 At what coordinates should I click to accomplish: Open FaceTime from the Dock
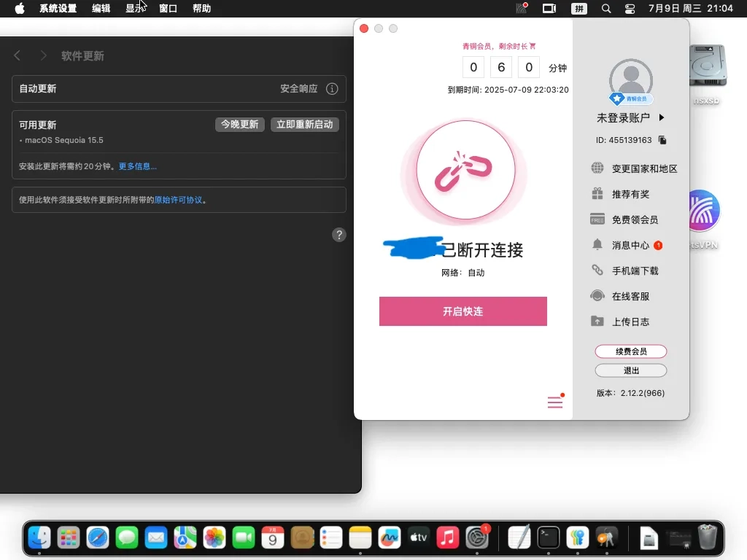coord(244,538)
